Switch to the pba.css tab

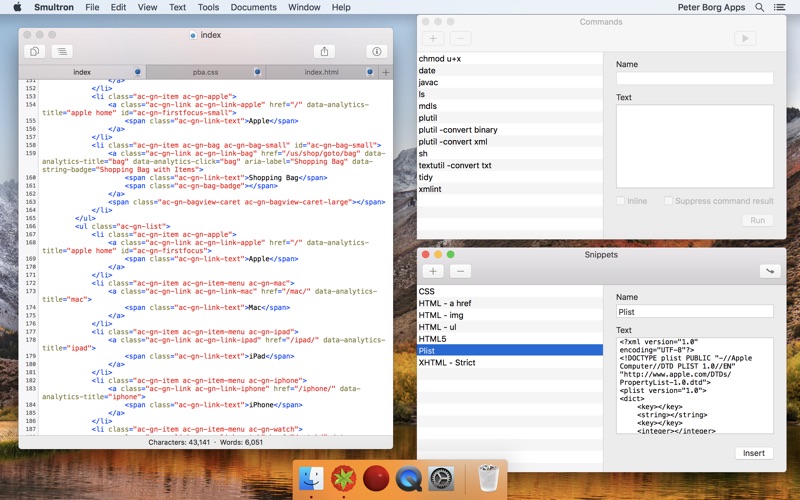[x=205, y=72]
